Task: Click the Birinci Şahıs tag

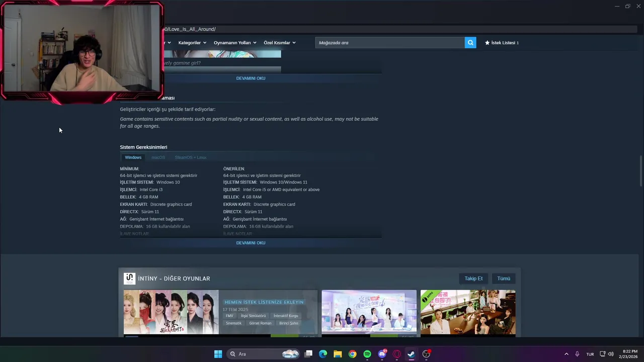Action: (x=289, y=323)
